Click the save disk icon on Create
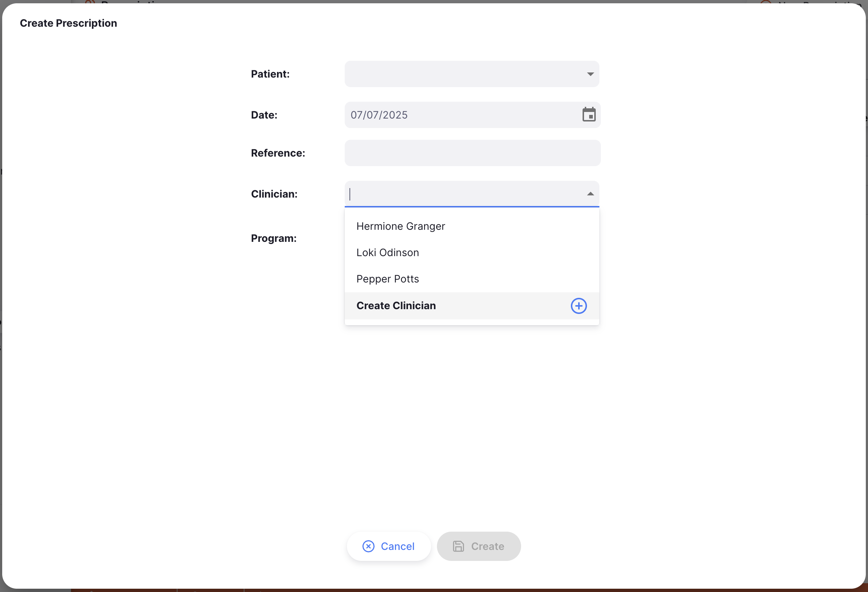The image size is (868, 592). coord(458,546)
